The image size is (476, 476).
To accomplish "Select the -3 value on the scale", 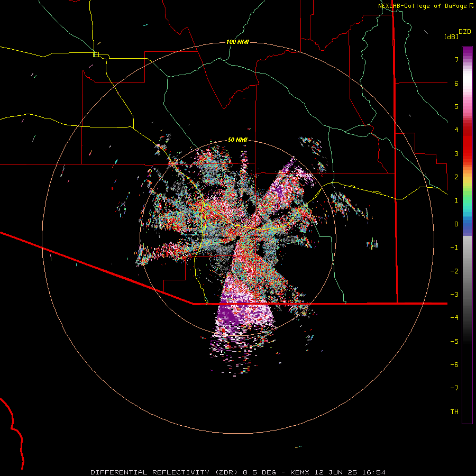I will [x=454, y=295].
